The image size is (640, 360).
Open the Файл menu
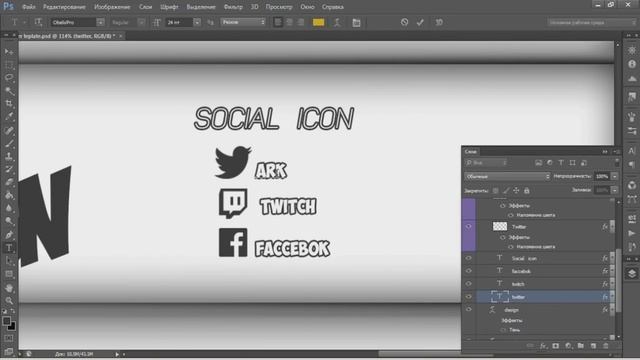click(x=29, y=7)
